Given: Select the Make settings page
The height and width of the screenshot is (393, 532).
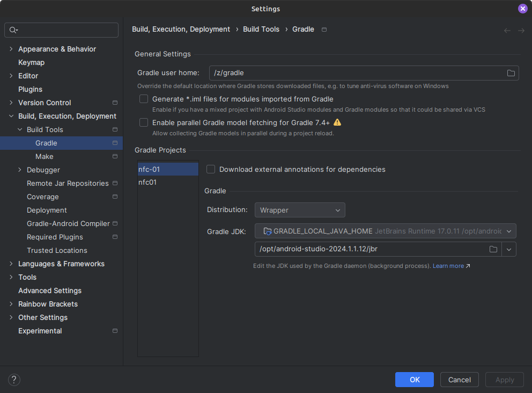Looking at the screenshot, I should pos(45,156).
